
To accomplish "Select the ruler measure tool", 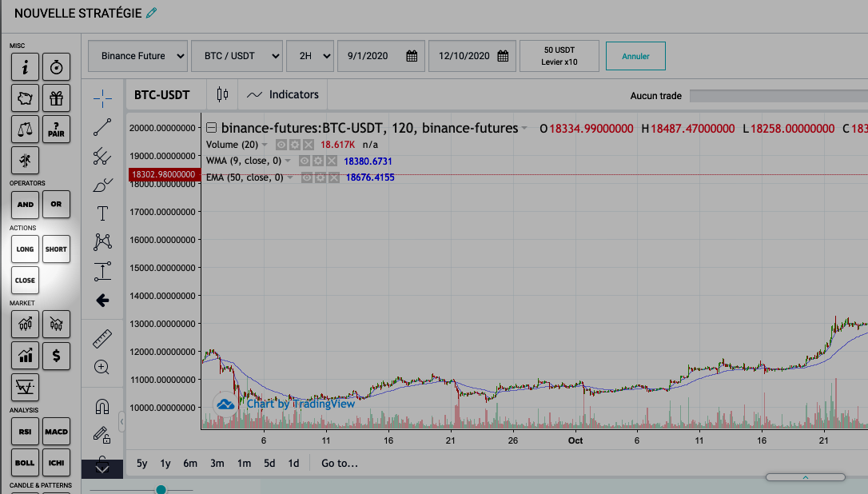I will (x=102, y=338).
